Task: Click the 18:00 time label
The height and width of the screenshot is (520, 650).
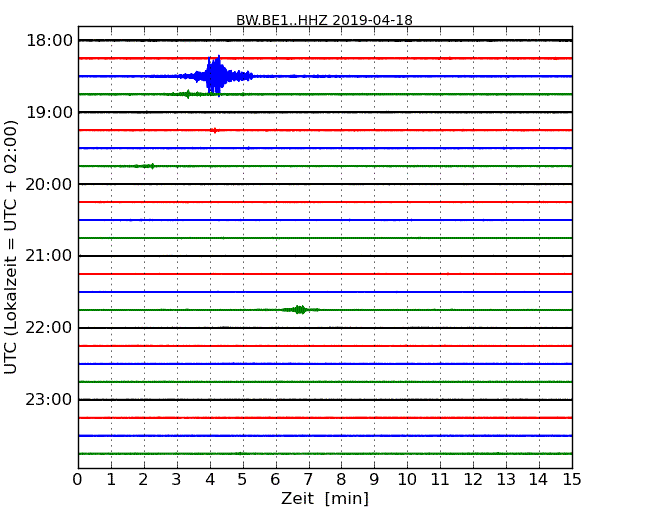Action: pos(49,41)
